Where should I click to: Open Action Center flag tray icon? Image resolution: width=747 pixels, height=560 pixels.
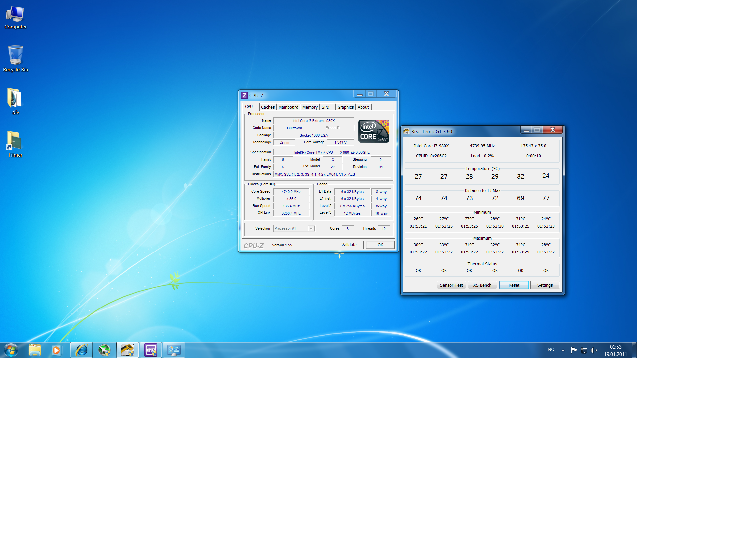(574, 350)
